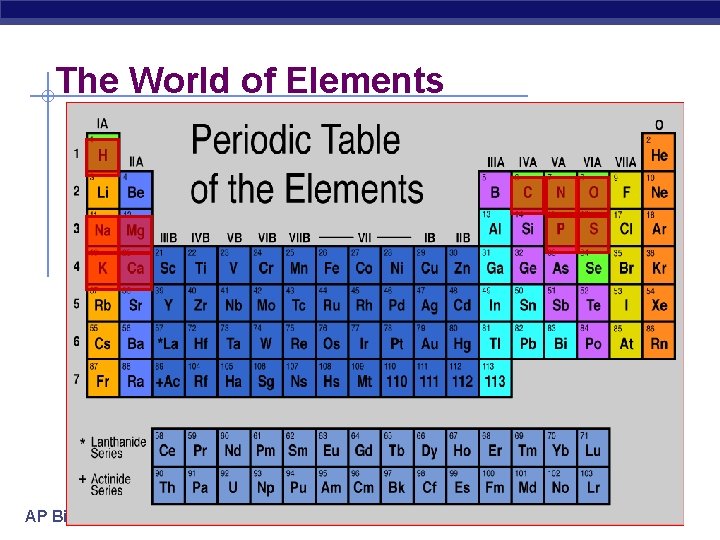720x540 pixels.
Task: Select the Mercury (Hg) cell
Action: click(462, 341)
